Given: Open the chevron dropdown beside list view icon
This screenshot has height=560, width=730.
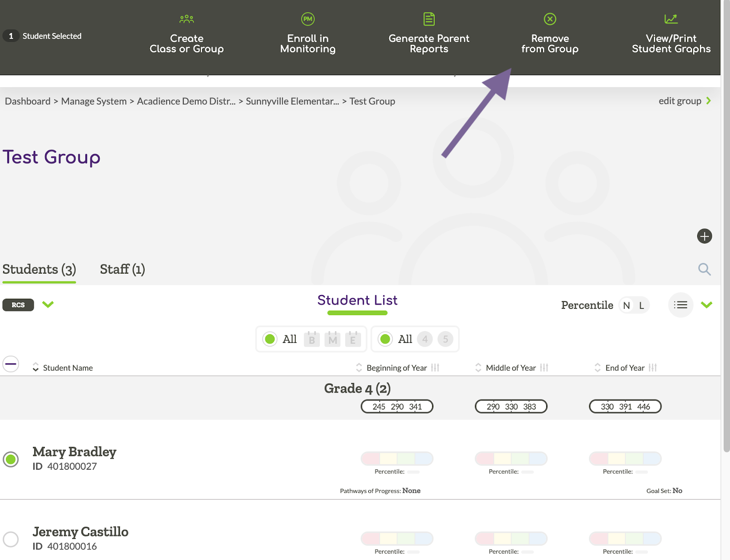Looking at the screenshot, I should 706,305.
